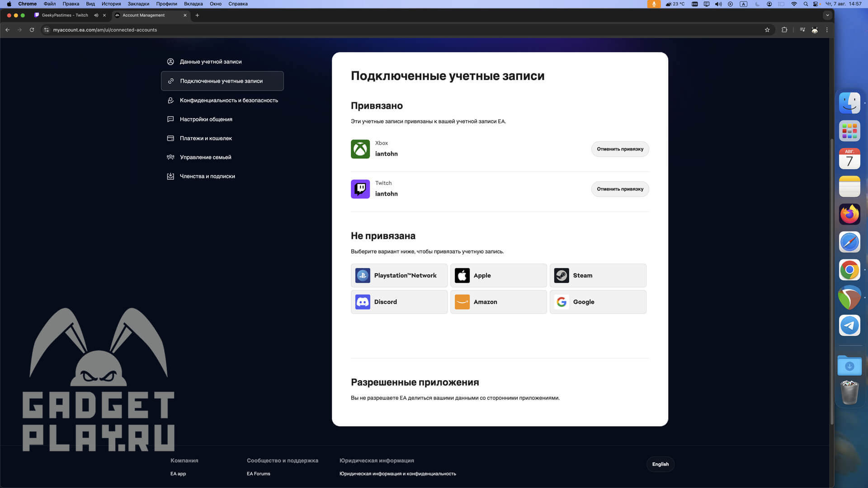Click the Google logo icon

(x=561, y=302)
